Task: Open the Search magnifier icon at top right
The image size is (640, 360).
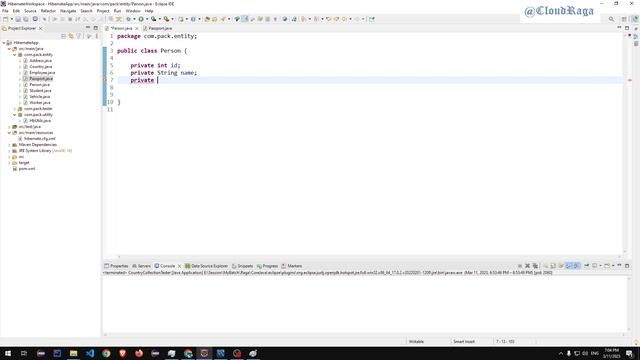Action: [611, 19]
